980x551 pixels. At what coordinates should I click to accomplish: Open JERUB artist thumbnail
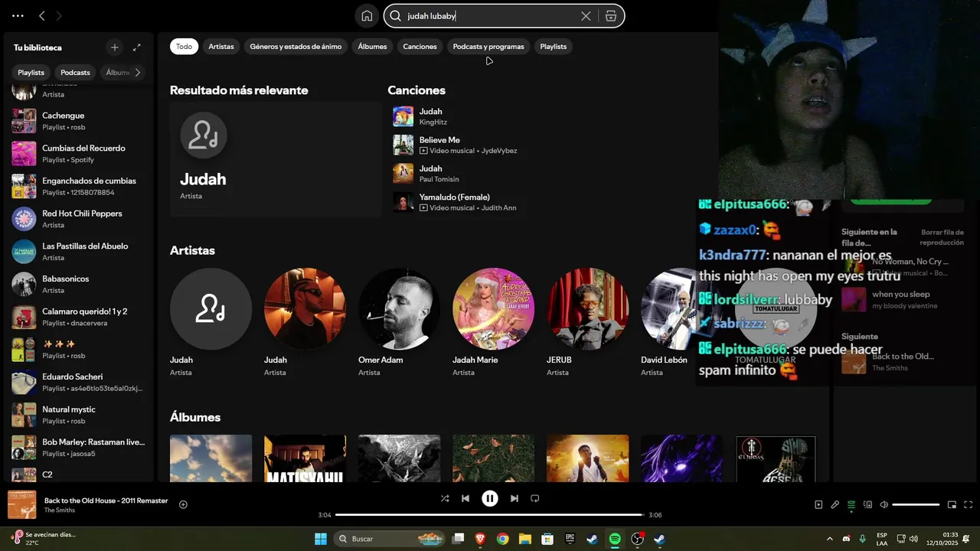pos(587,308)
